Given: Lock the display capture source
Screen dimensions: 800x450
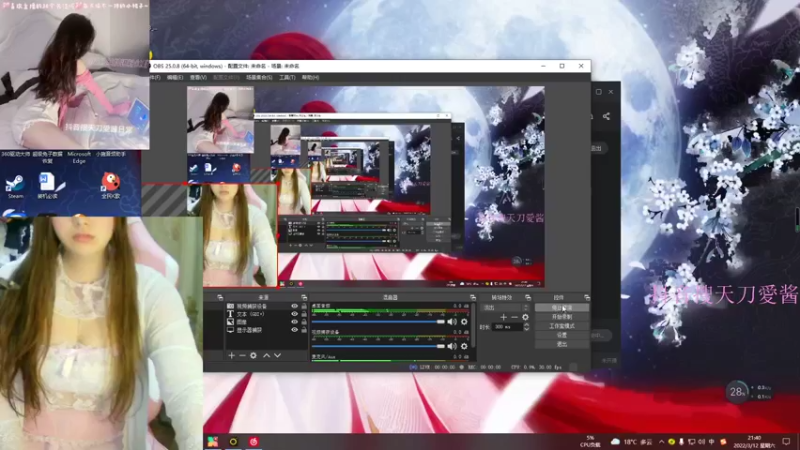Looking at the screenshot, I should (x=304, y=330).
